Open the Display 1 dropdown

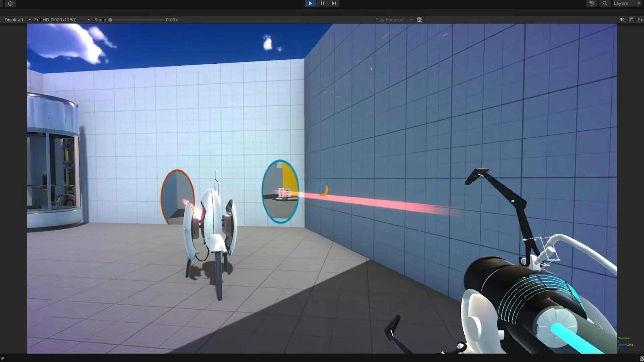(x=17, y=20)
